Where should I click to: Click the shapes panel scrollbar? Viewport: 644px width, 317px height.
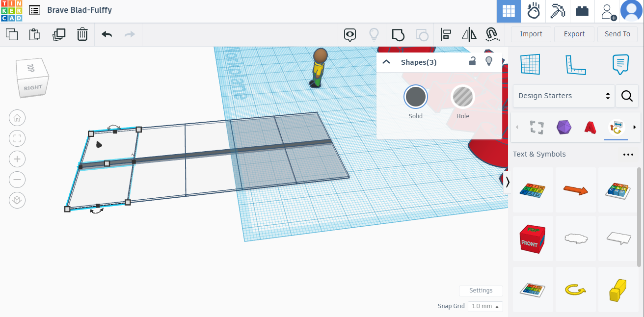(x=639, y=216)
